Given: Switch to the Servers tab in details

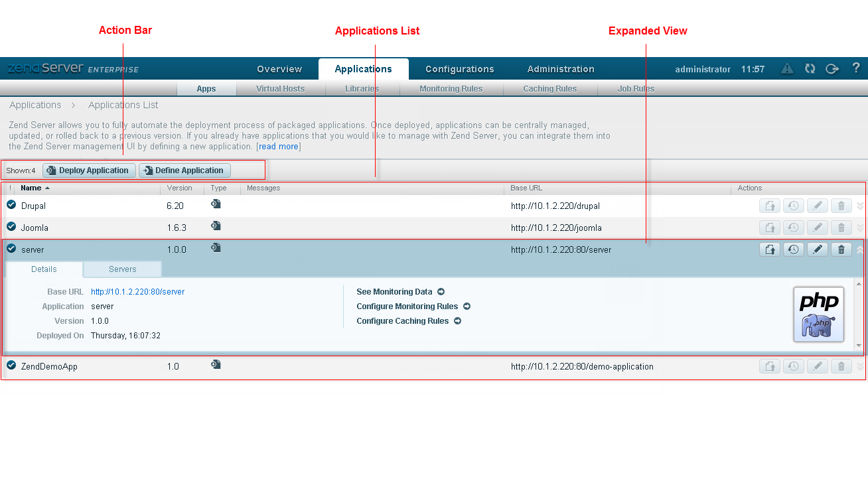Looking at the screenshot, I should click(x=123, y=269).
